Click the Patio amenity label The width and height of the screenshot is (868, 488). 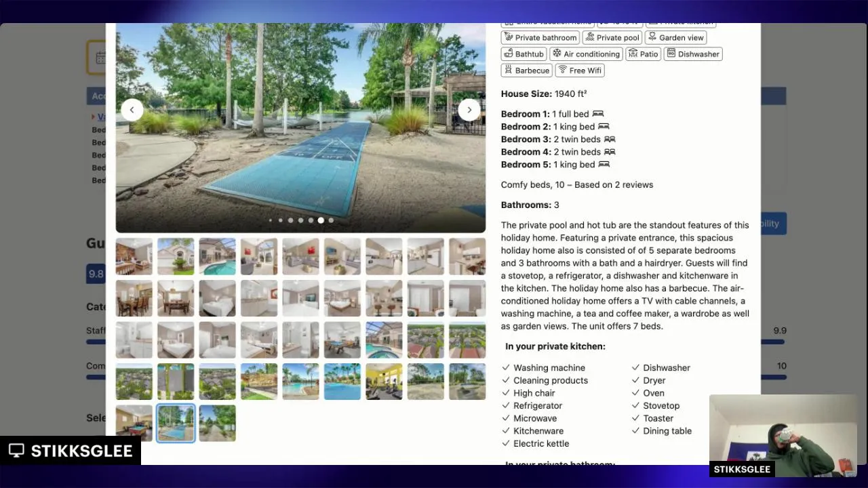[648, 54]
